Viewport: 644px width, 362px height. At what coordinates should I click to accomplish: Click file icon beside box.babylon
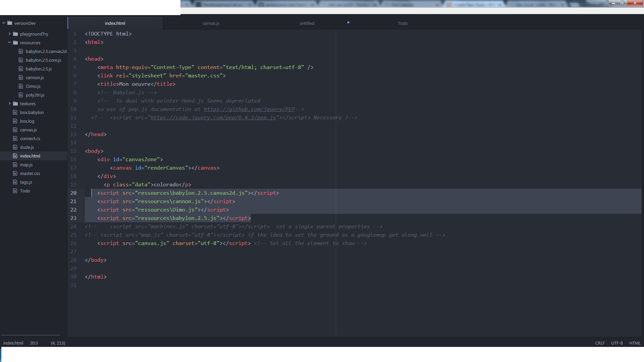click(15, 112)
